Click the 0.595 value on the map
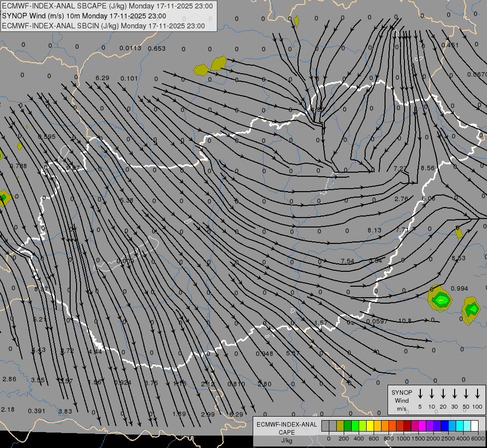The height and width of the screenshot is (448, 487). coord(47,137)
